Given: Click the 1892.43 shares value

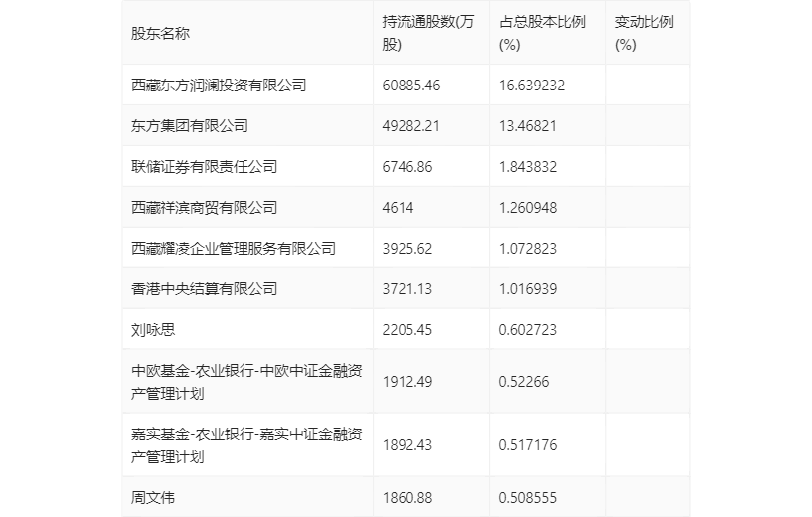Looking at the screenshot, I should [407, 445].
